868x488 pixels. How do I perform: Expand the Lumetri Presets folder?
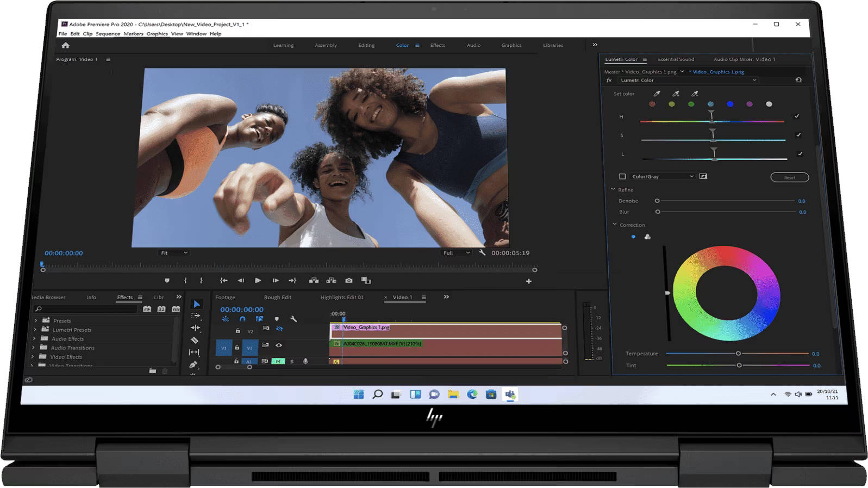[x=35, y=329]
